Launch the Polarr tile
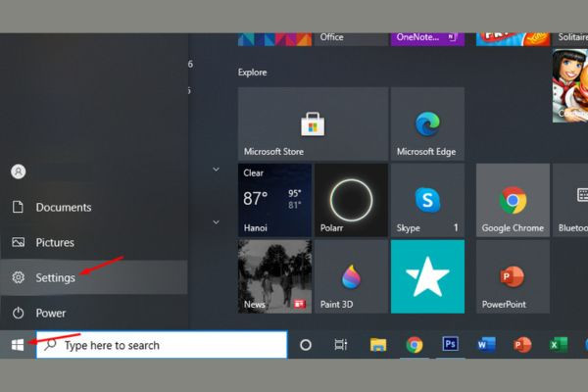588x392 pixels. click(351, 200)
